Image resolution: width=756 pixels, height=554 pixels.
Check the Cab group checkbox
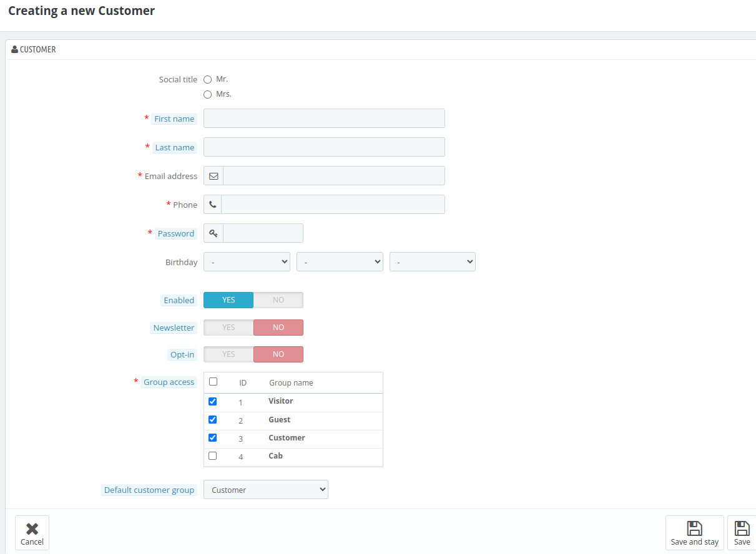tap(212, 456)
